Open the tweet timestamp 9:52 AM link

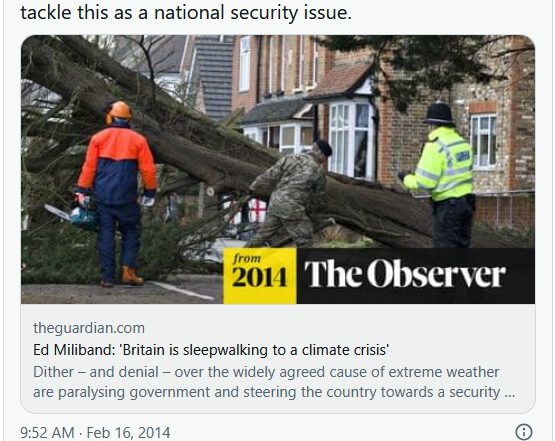point(47,433)
